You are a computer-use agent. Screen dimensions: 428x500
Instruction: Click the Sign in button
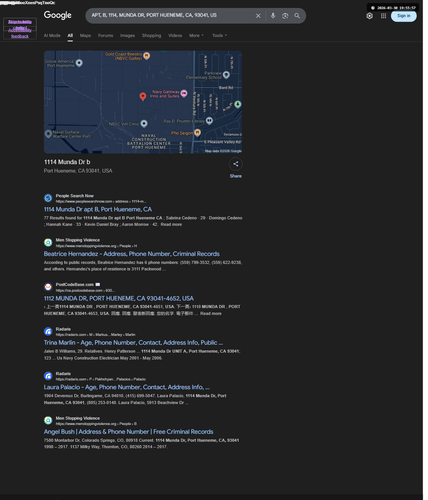404,16
